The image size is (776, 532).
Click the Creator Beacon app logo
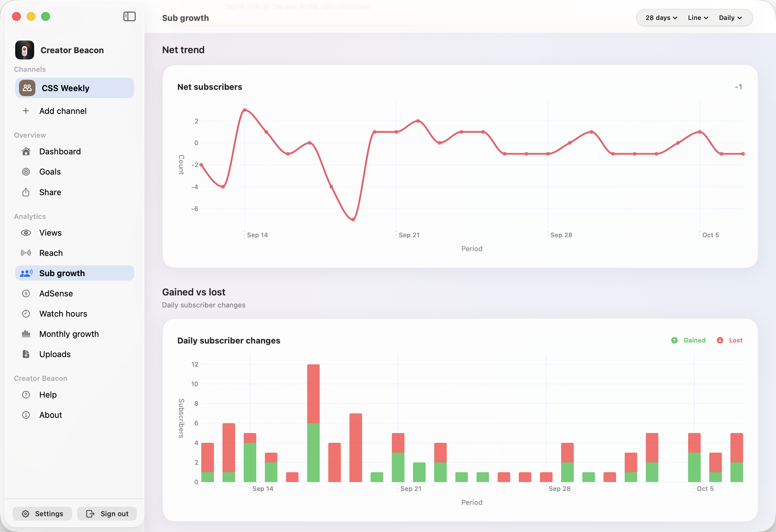point(25,50)
